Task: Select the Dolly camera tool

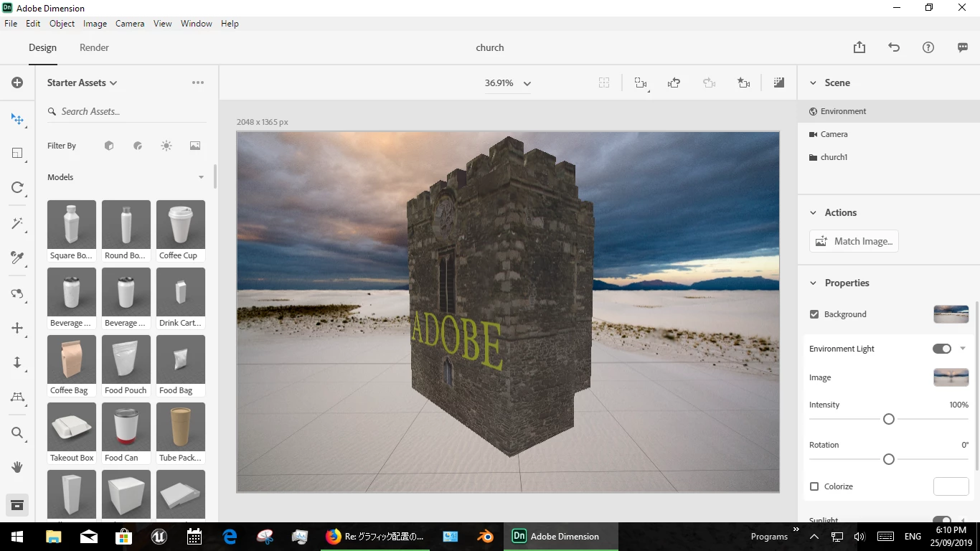Action: 17,363
